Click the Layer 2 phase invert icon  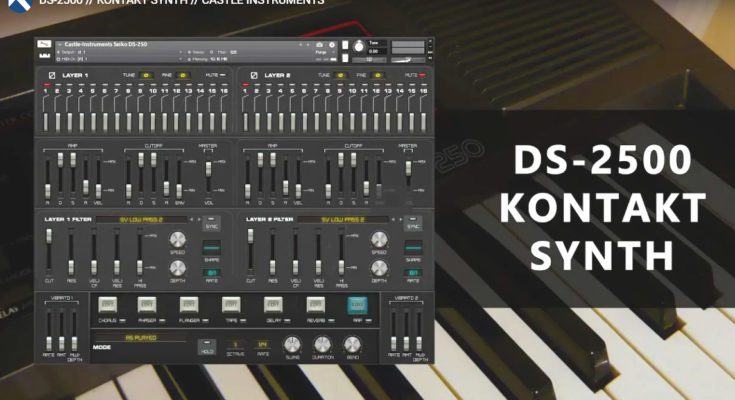[x=255, y=76]
